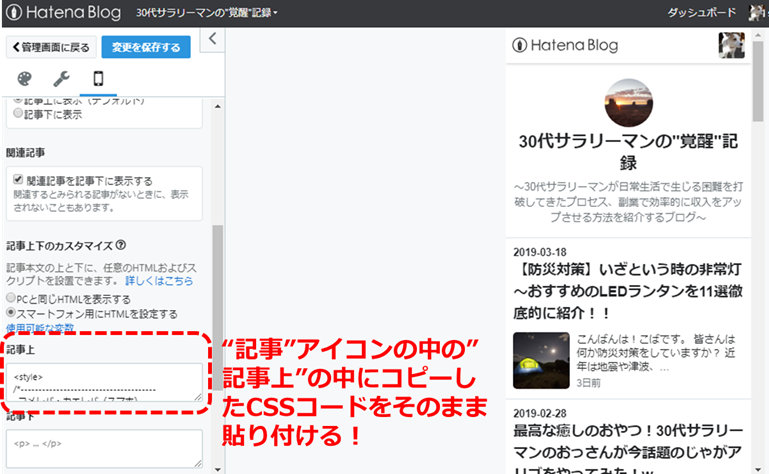Viewport: 769px width, 474px height.
Task: Select PCと同じHTMLを表示する radio button
Action: [11, 298]
